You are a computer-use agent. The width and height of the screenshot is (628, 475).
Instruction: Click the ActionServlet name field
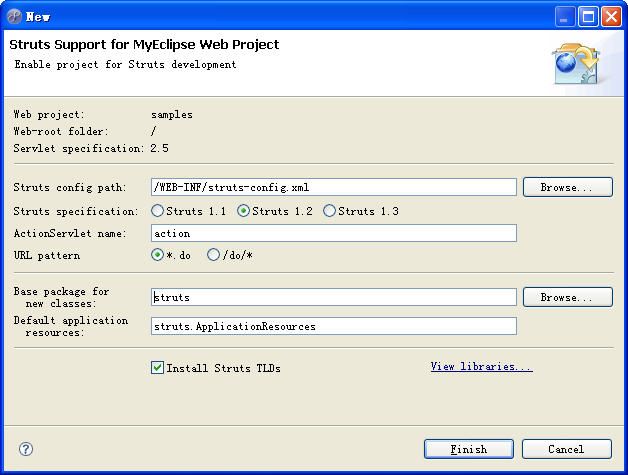point(334,233)
